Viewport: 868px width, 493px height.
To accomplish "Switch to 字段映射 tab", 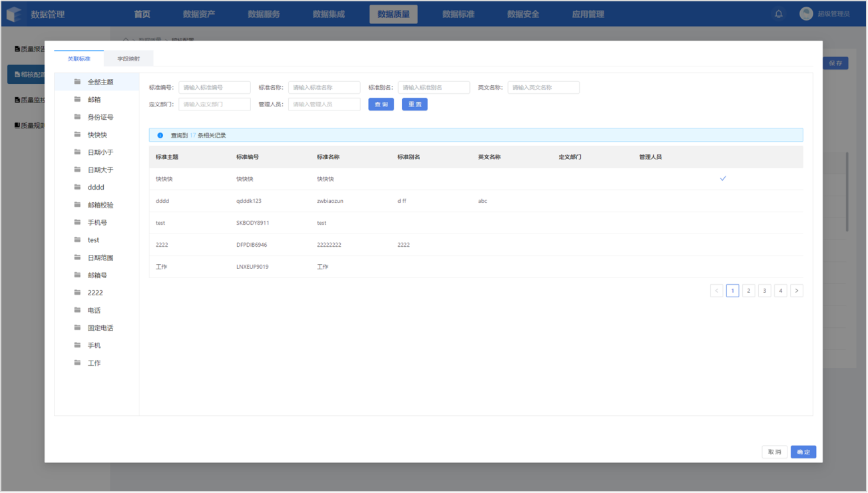I will 128,59.
